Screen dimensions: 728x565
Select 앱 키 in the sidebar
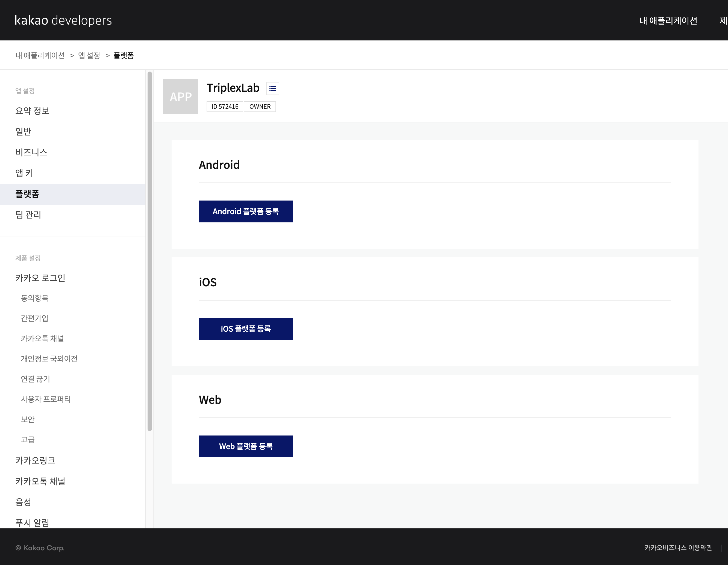tap(24, 173)
